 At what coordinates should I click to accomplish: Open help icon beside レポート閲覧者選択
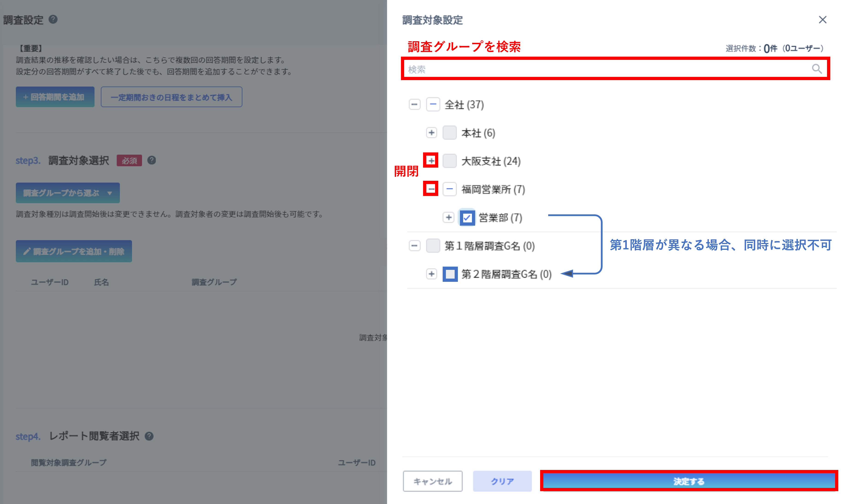[x=149, y=436]
